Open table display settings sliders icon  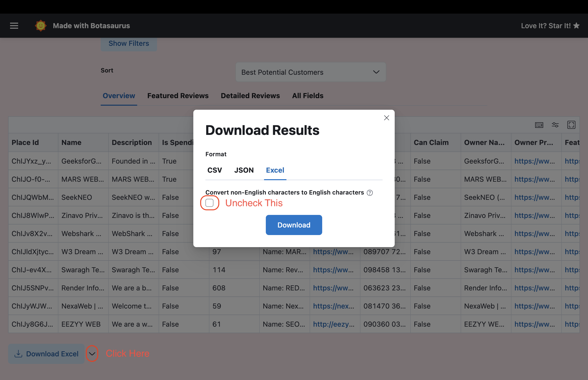coord(555,125)
